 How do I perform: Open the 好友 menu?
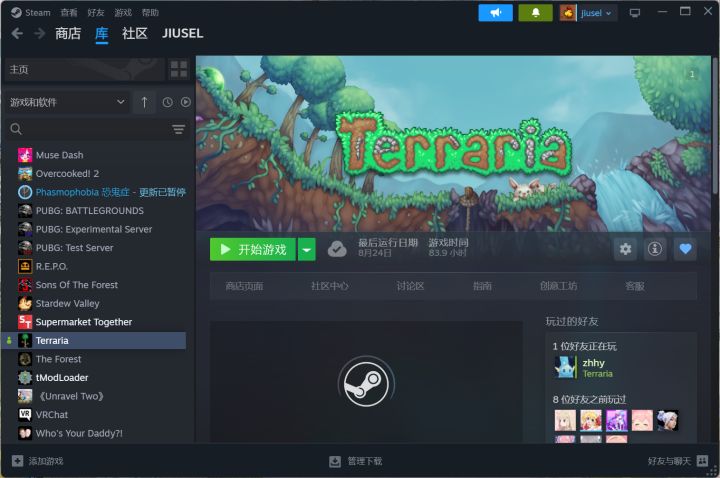click(x=96, y=12)
